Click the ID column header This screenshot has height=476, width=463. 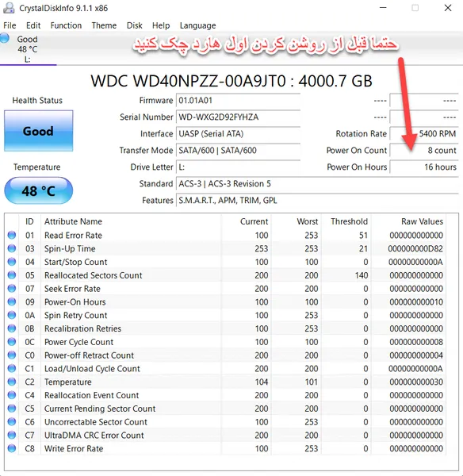tap(29, 221)
